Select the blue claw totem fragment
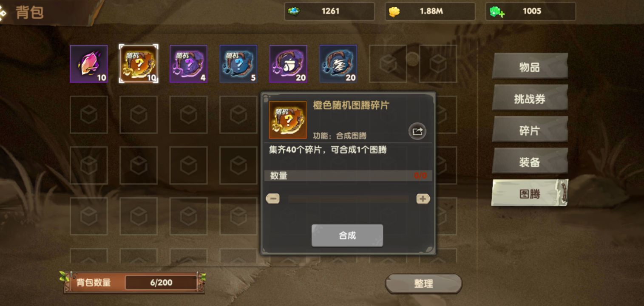 click(x=338, y=64)
